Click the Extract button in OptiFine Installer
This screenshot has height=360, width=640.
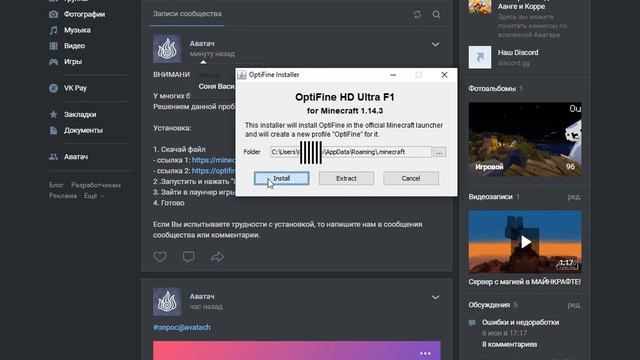tap(346, 178)
